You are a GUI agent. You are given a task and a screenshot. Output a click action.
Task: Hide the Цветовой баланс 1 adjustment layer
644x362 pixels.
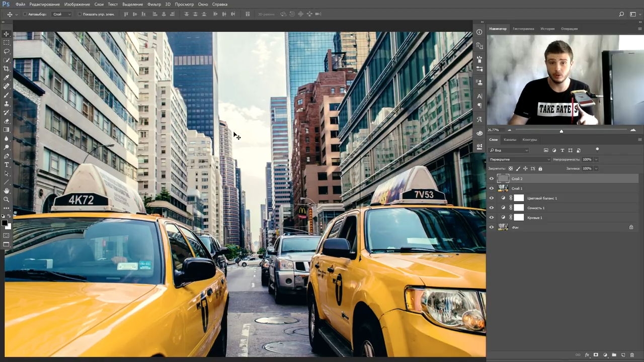point(492,198)
